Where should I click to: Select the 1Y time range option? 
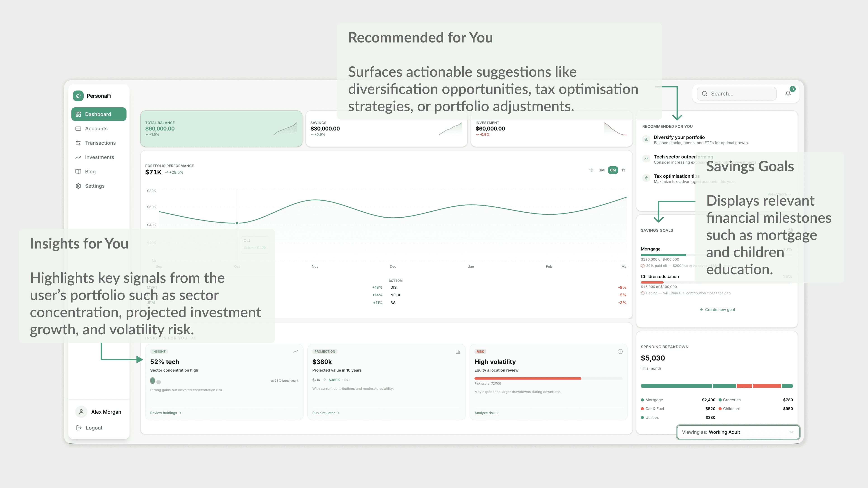(x=623, y=170)
